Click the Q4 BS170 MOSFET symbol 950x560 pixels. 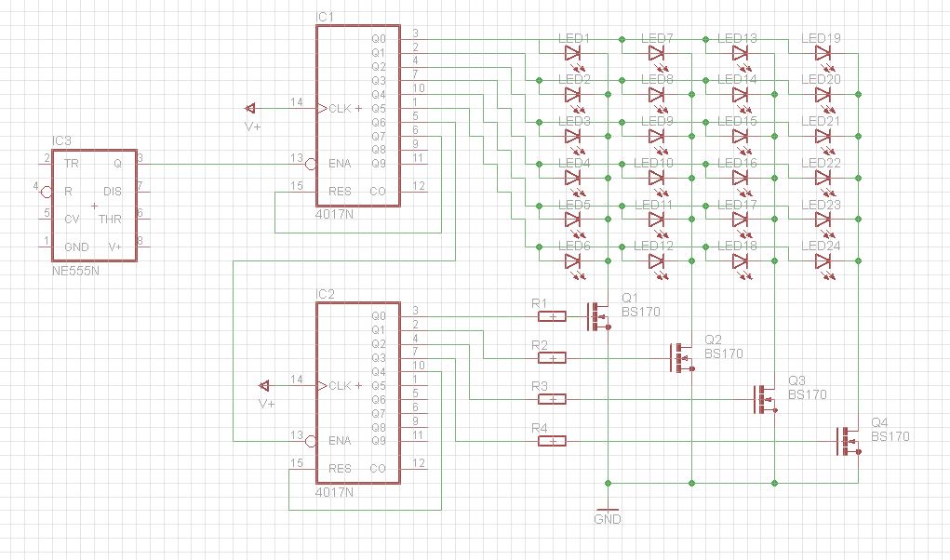(x=849, y=441)
